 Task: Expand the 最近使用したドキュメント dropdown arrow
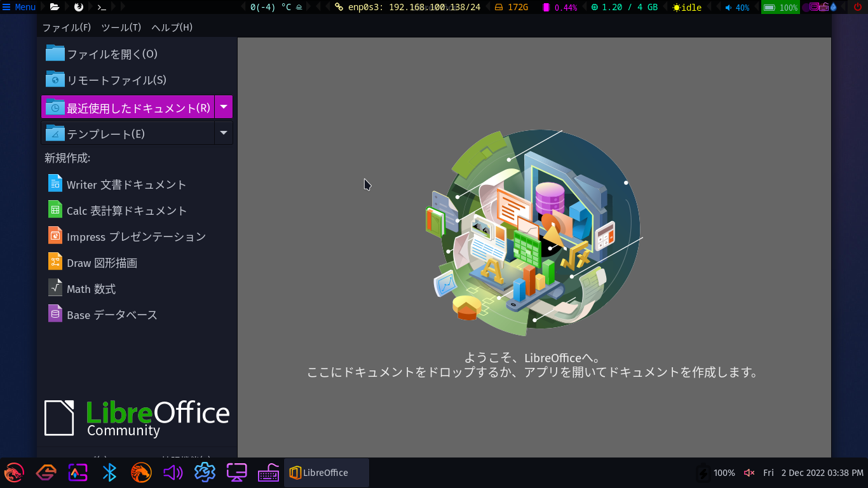pyautogui.click(x=224, y=107)
